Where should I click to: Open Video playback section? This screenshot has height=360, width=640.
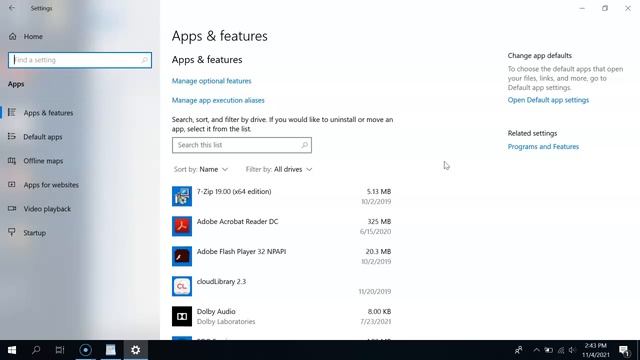(47, 209)
